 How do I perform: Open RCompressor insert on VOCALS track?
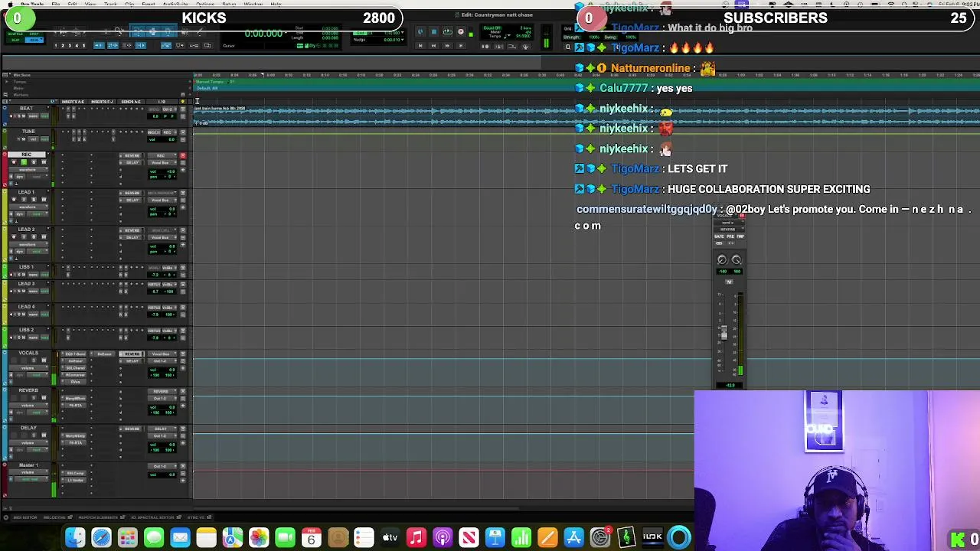tap(75, 375)
